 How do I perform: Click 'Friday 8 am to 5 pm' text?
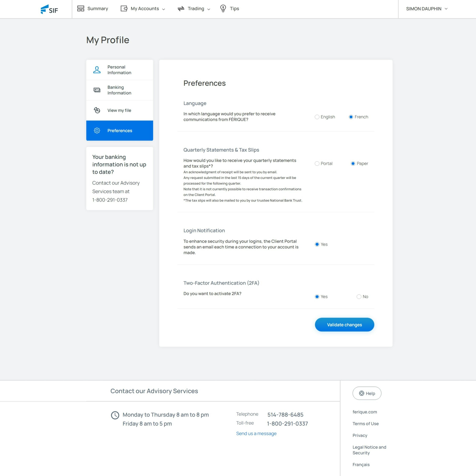147,424
